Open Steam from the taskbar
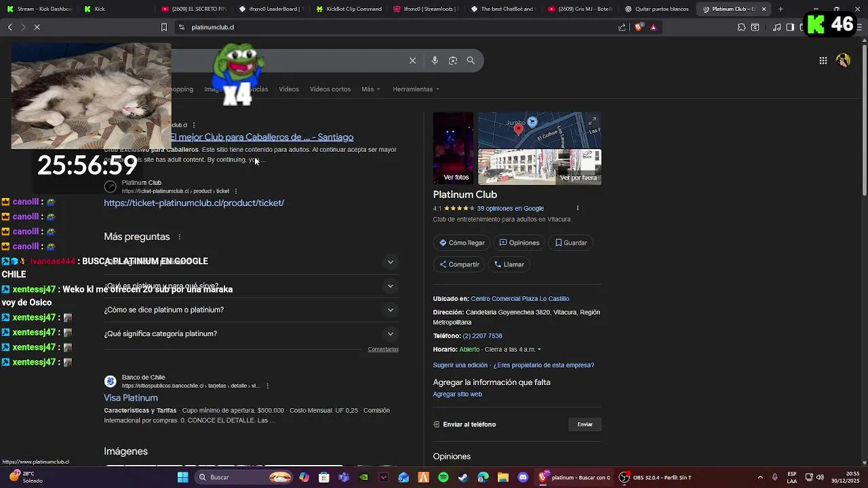This screenshot has height=488, width=868. click(463, 477)
